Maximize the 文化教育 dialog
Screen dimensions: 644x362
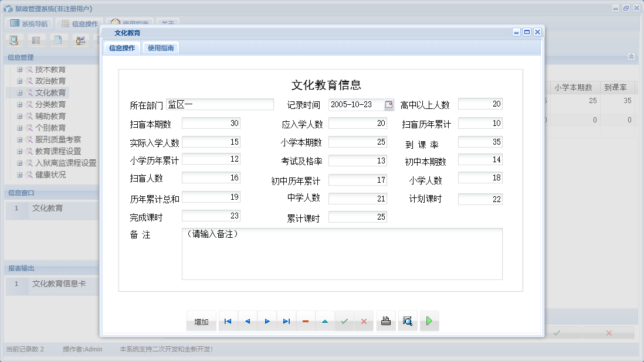[x=527, y=32]
